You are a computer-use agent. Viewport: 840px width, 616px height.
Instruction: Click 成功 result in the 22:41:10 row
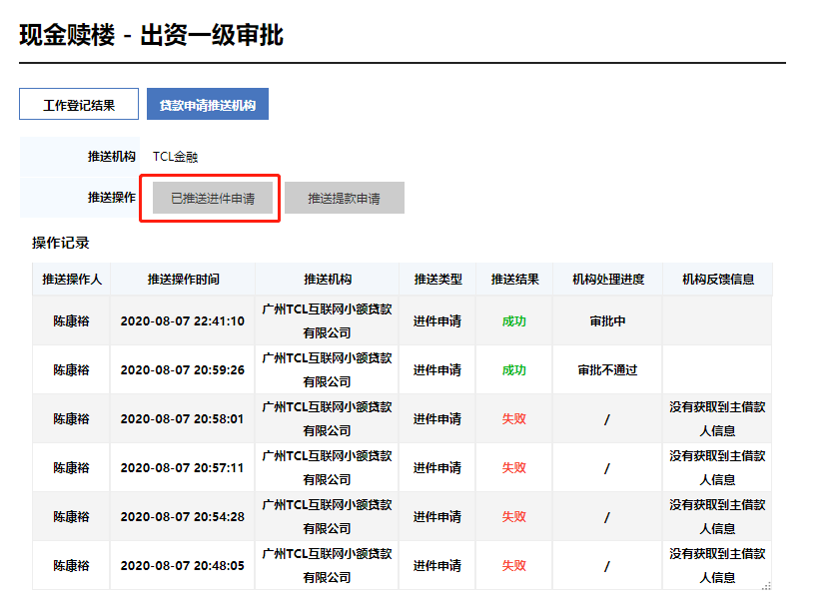point(514,320)
